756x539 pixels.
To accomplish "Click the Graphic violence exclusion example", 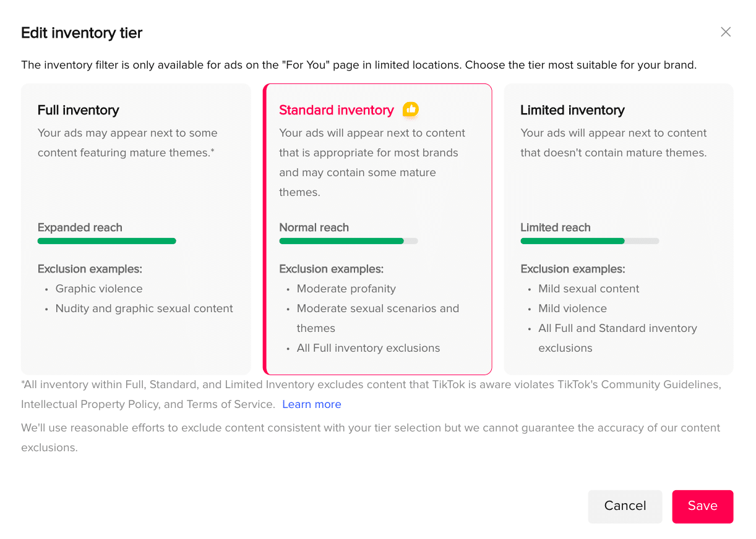I will (99, 289).
